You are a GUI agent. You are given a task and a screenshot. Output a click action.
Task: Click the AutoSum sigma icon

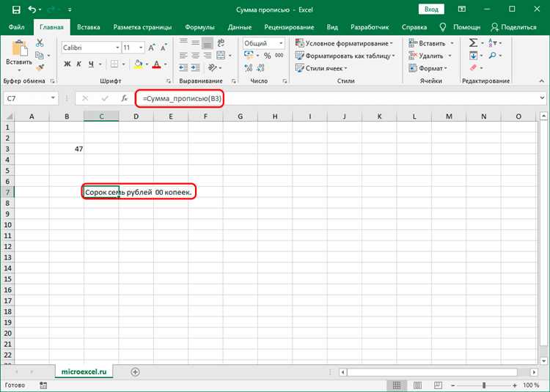click(x=473, y=43)
